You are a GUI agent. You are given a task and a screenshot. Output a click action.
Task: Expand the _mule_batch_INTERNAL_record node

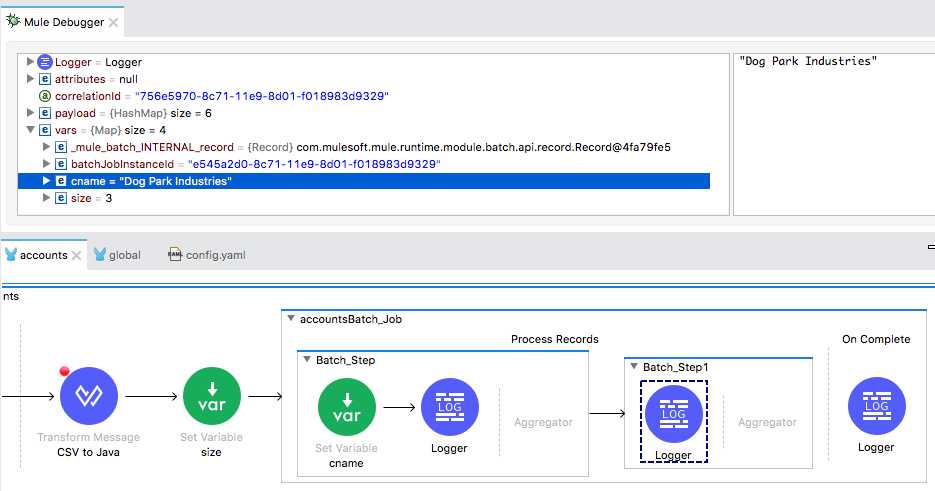(x=46, y=147)
